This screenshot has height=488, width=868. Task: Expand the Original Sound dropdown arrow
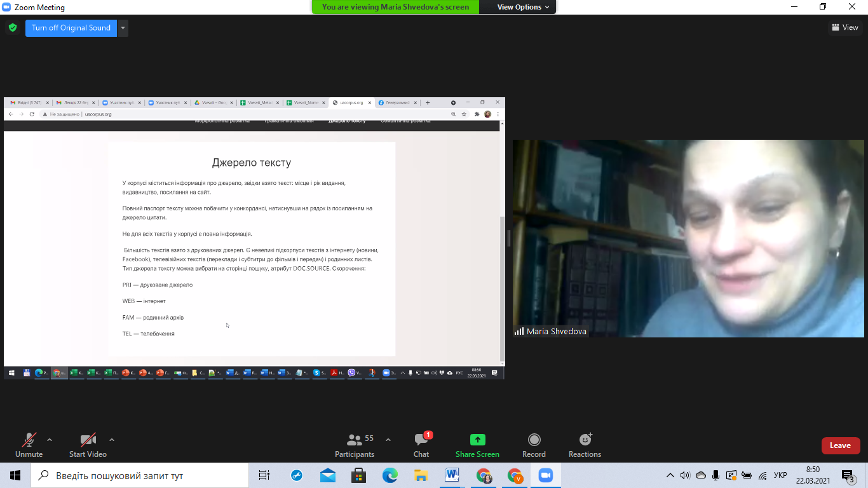point(123,28)
